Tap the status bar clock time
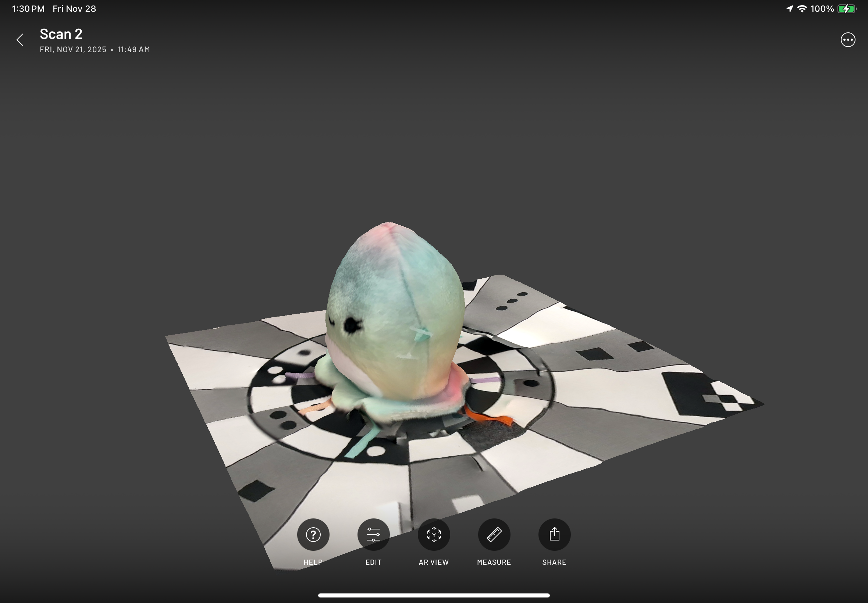 coord(28,9)
